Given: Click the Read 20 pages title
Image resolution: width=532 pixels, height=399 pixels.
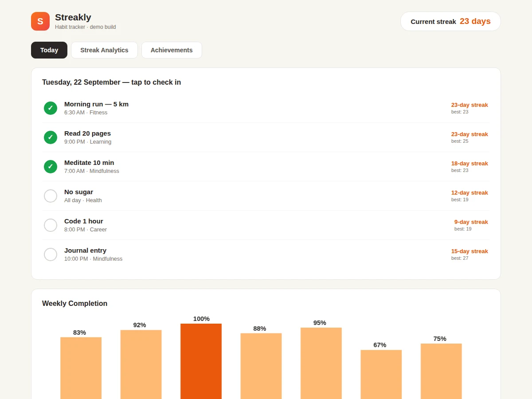Looking at the screenshot, I should tap(87, 133).
